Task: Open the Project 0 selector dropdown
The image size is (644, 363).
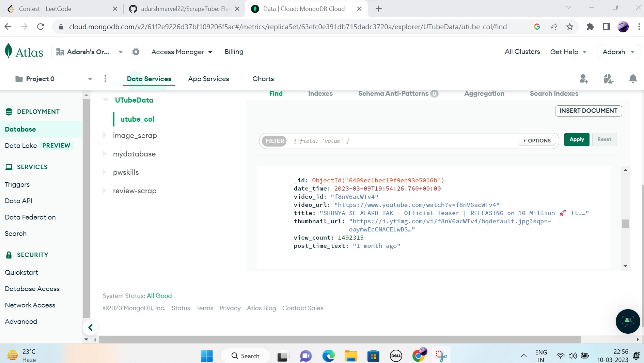Action: point(54,79)
